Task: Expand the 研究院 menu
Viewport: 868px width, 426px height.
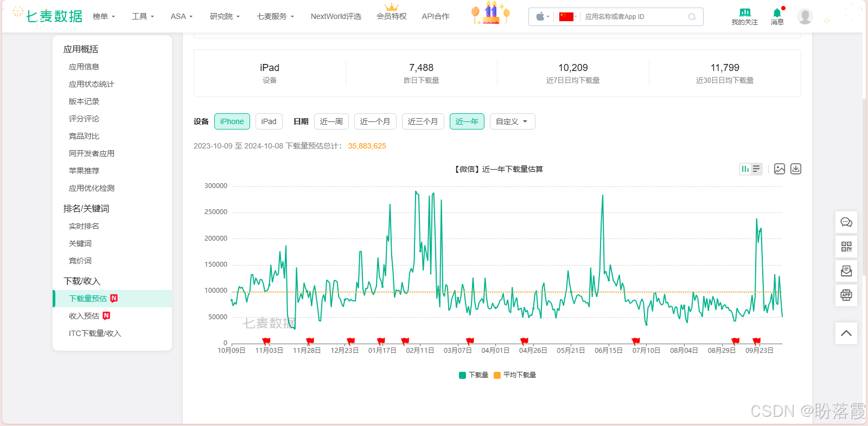Action: [225, 16]
